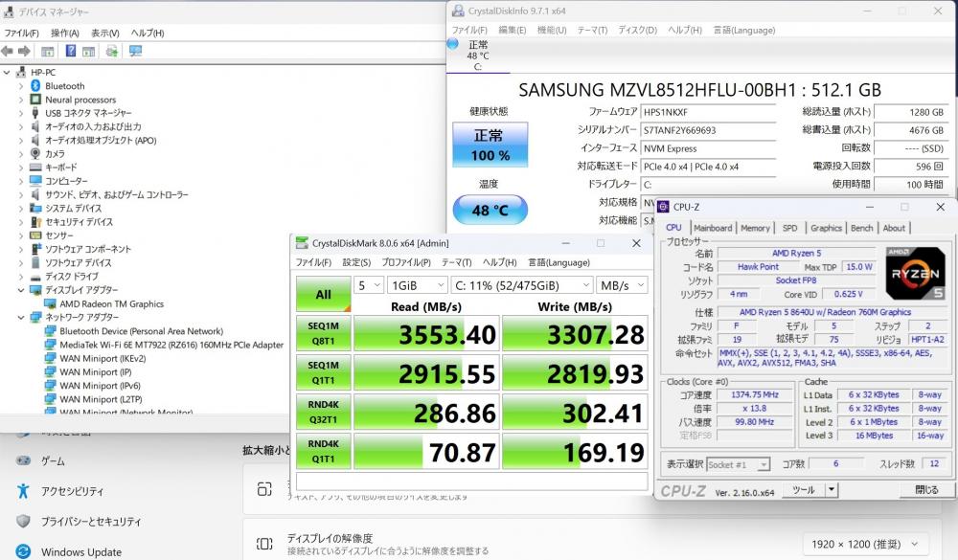Run all benchmarks with the All button
This screenshot has width=958, height=560.
tap(323, 294)
